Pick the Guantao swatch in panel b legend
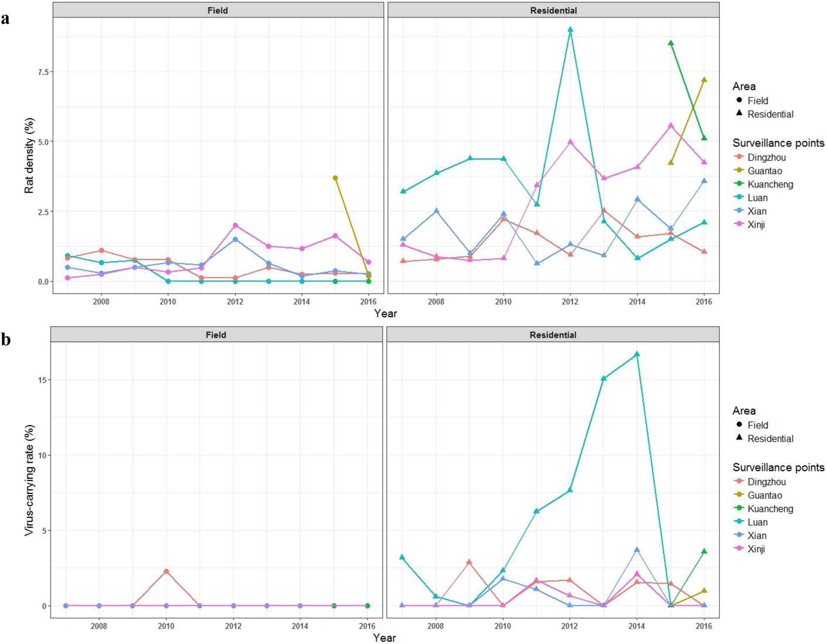 (739, 495)
